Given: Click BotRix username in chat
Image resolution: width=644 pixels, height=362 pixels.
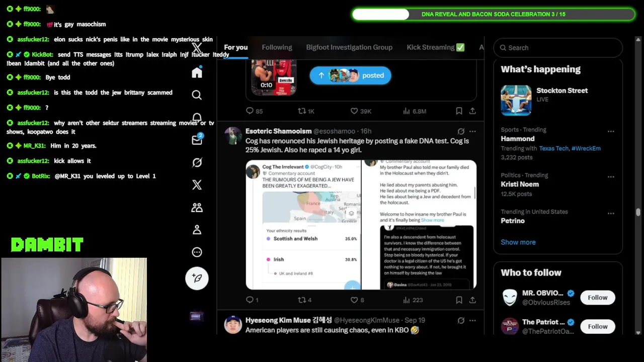Looking at the screenshot, I should point(41,176).
